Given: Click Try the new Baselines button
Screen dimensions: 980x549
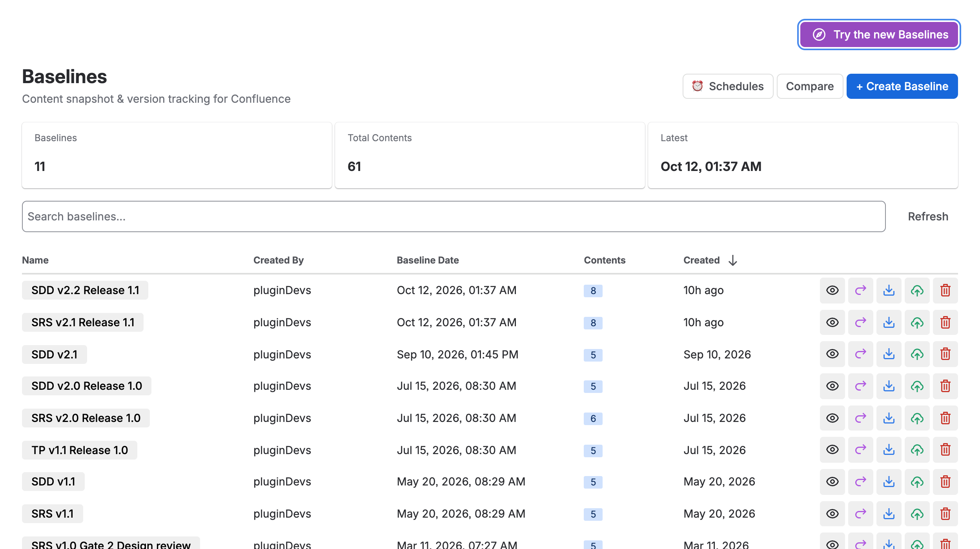Looking at the screenshot, I should point(879,35).
